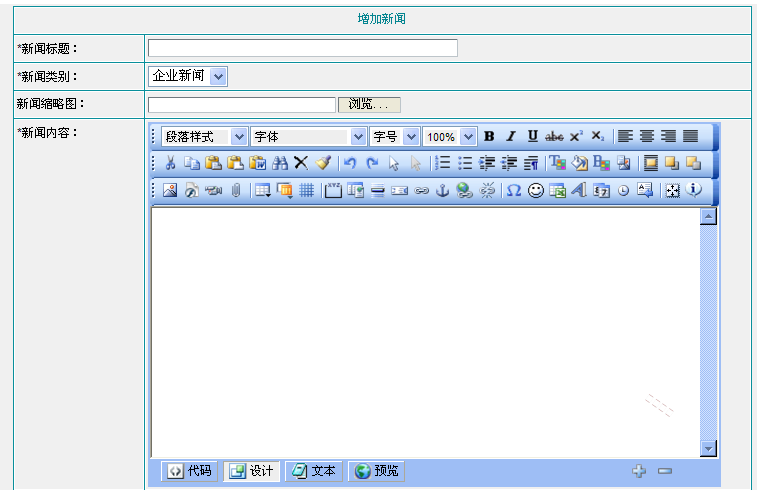Insert an anchor bookmark
The image size is (757, 490).
click(x=442, y=190)
